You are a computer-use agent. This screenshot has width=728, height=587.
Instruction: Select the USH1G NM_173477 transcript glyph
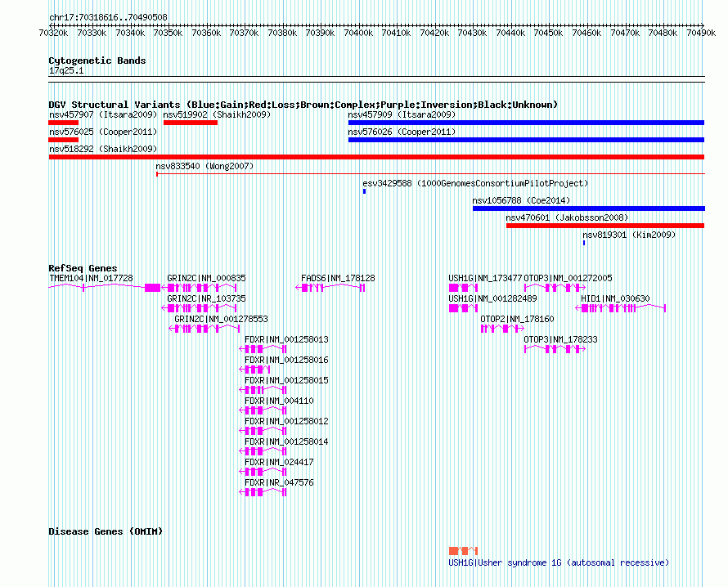click(463, 288)
